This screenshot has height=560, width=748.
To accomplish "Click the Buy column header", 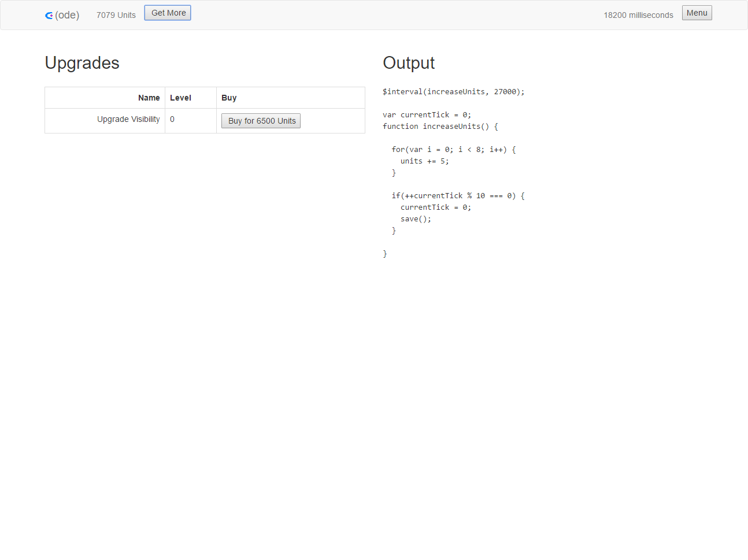I will (x=291, y=98).
